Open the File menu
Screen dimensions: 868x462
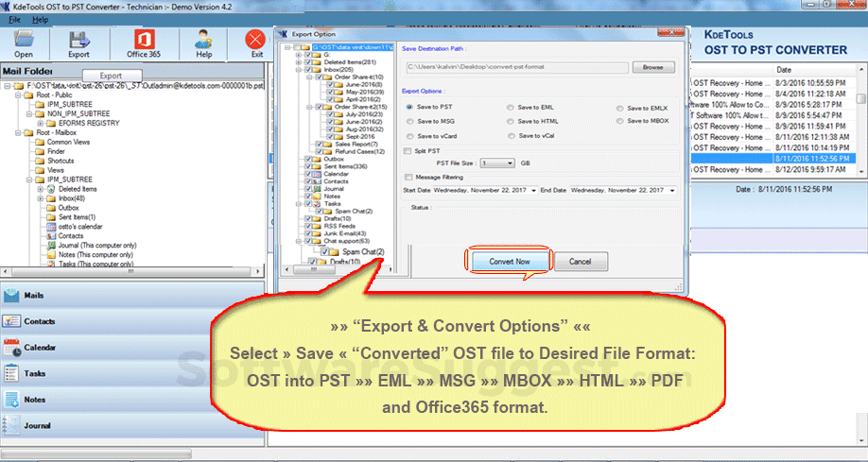click(14, 19)
